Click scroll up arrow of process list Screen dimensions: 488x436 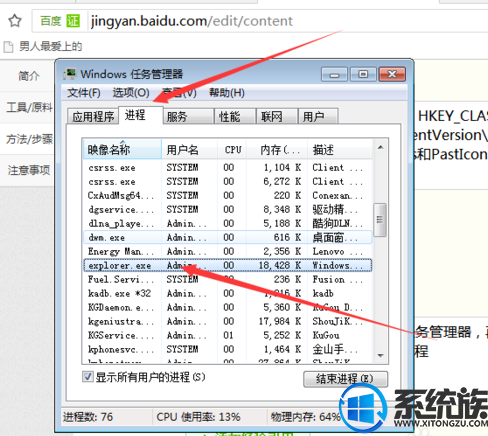tap(381, 148)
